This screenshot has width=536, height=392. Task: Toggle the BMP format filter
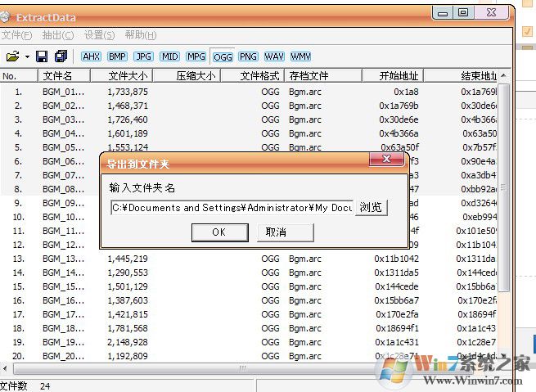[x=117, y=56]
